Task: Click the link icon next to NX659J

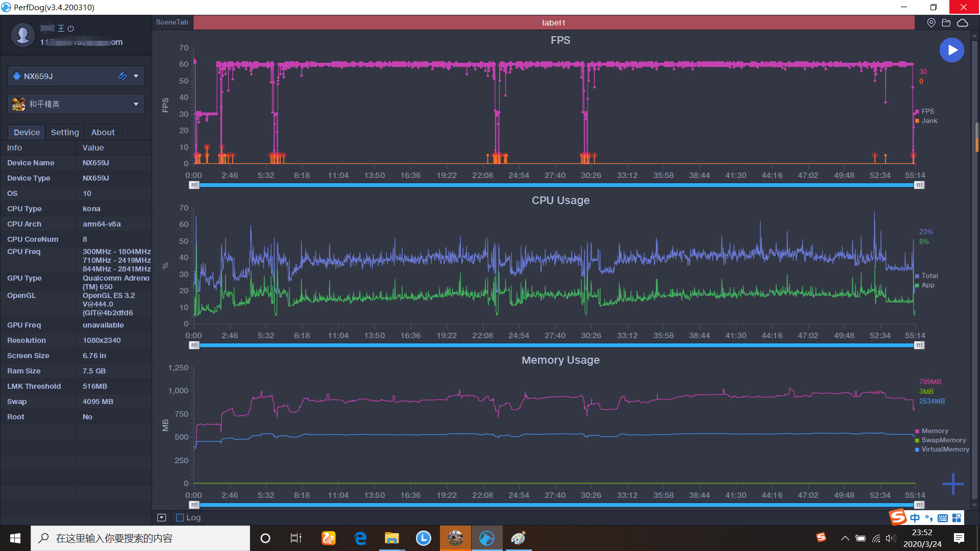Action: (122, 76)
